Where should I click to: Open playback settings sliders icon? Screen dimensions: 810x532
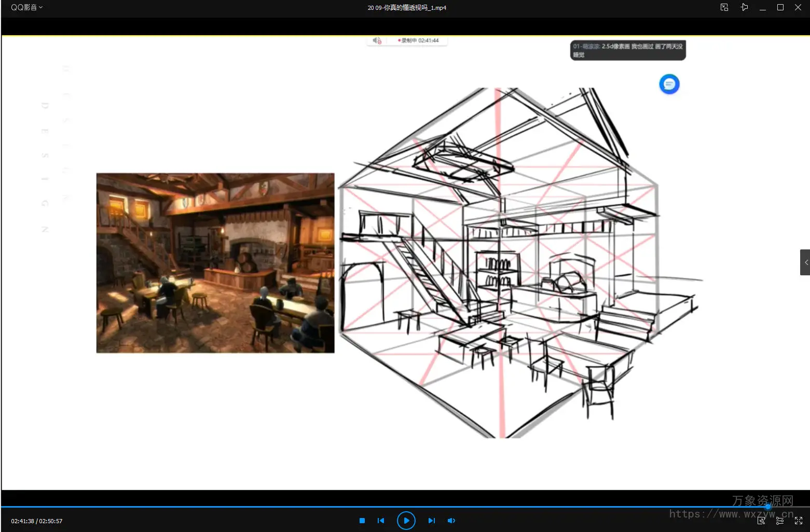(780, 521)
